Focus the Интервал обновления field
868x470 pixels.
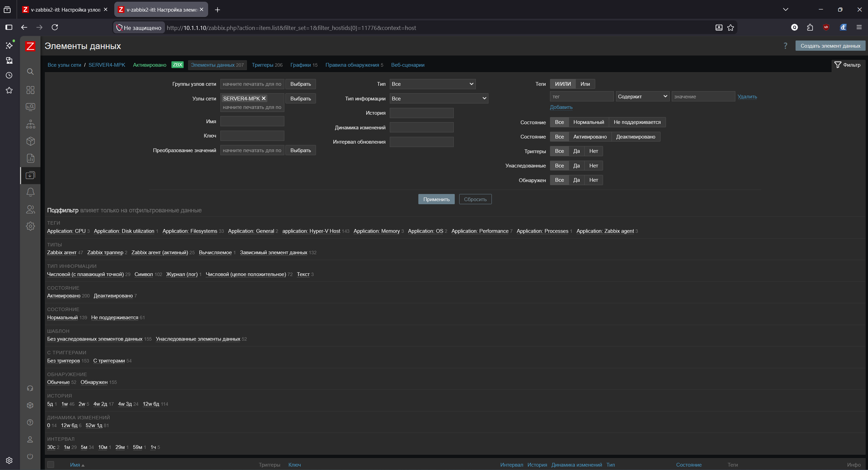click(421, 142)
